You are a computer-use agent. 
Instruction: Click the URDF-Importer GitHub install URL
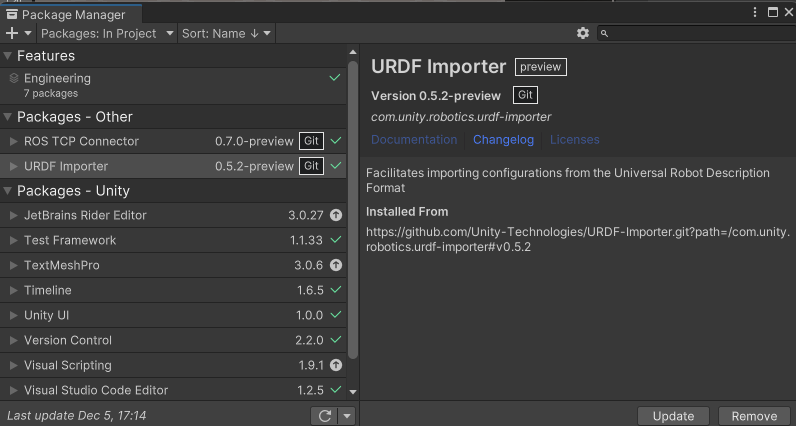click(x=578, y=240)
